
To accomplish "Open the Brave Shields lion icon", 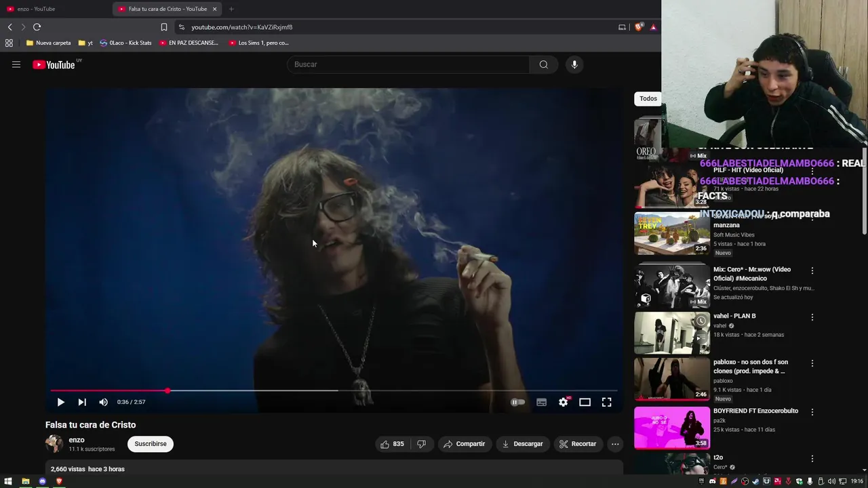I will (638, 27).
